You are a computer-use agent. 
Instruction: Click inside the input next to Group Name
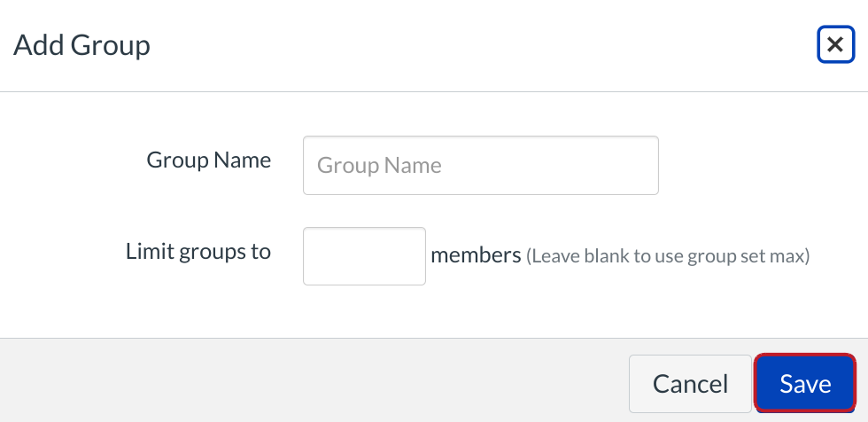pyautogui.click(x=480, y=165)
